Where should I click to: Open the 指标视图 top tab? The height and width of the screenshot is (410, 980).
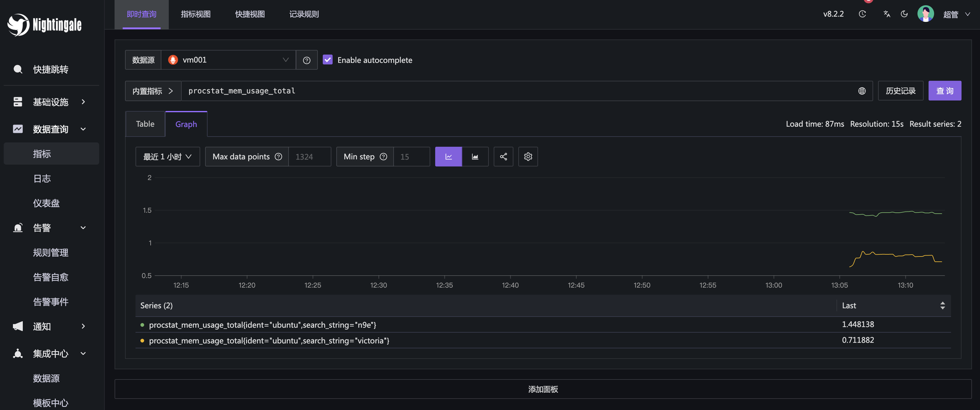click(x=196, y=14)
